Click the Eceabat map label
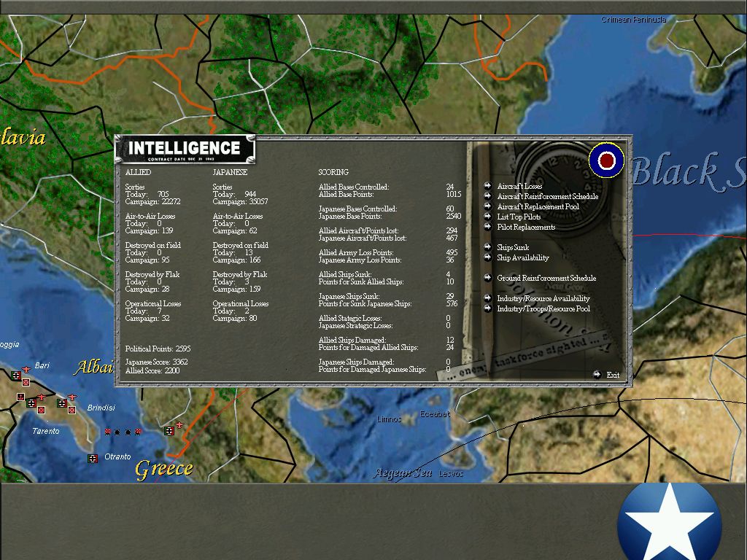The width and height of the screenshot is (747, 560). tap(435, 414)
